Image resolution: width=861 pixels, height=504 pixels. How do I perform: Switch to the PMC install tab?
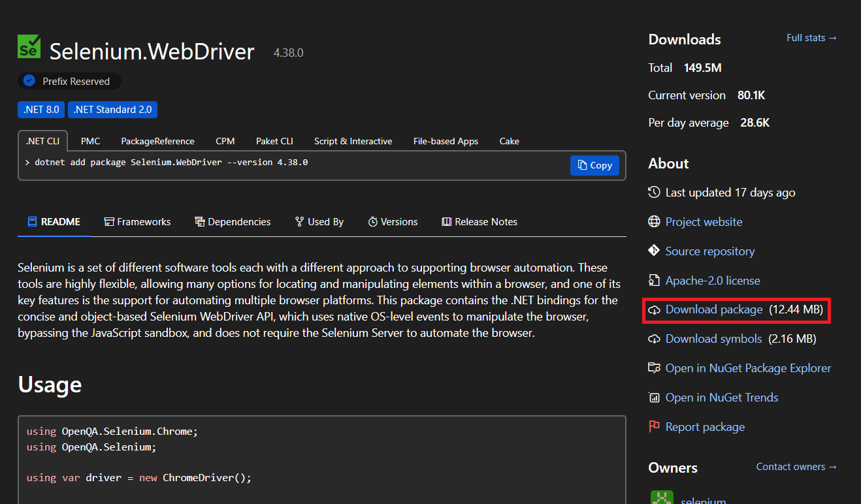(90, 141)
